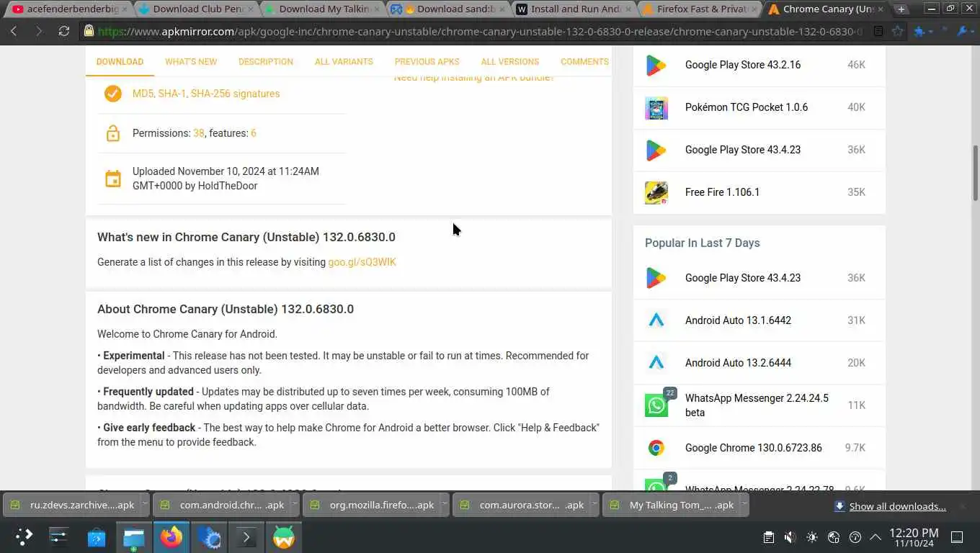Image resolution: width=980 pixels, height=553 pixels.
Task: Open dropdown for com.android.chr apk download
Action: tap(294, 505)
